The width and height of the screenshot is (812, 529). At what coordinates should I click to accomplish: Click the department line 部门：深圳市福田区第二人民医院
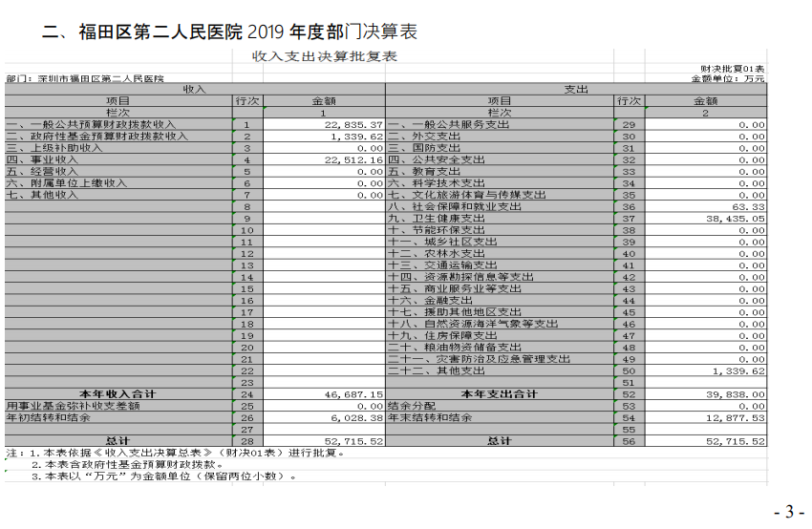tap(84, 78)
